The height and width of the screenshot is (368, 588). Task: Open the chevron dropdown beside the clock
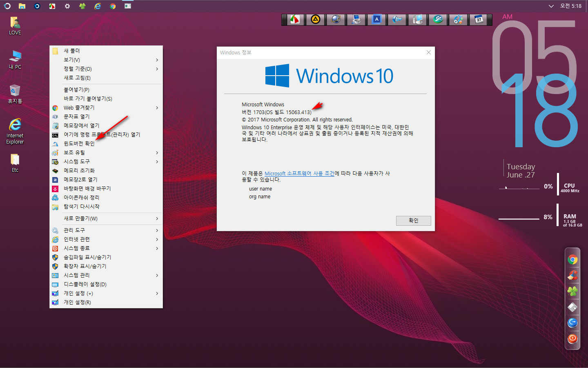[x=551, y=6]
